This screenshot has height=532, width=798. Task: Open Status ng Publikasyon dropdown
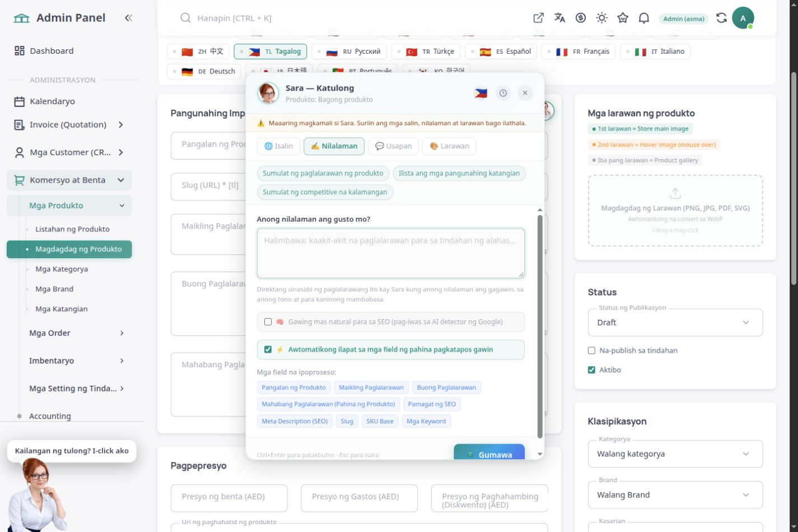(675, 323)
